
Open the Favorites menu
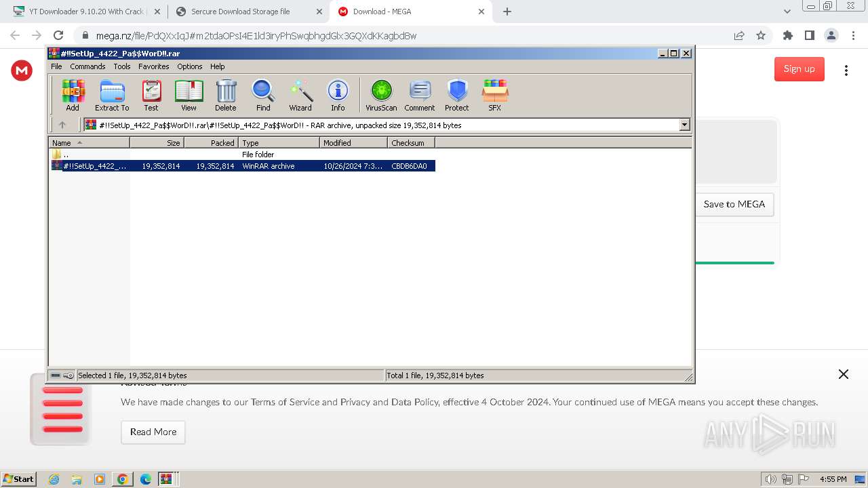coord(154,66)
